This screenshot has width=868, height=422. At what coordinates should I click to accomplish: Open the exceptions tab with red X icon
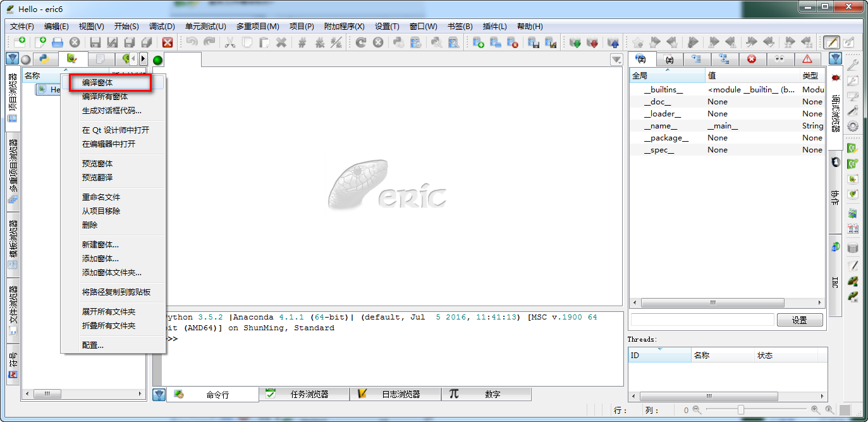752,59
